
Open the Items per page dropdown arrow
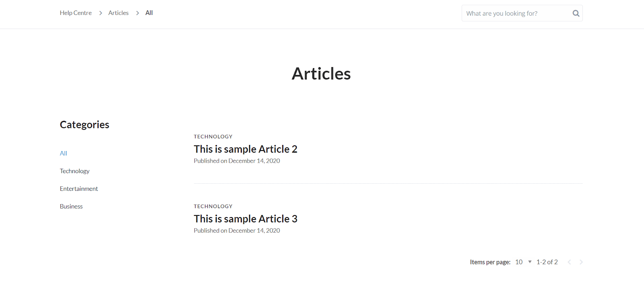click(530, 262)
